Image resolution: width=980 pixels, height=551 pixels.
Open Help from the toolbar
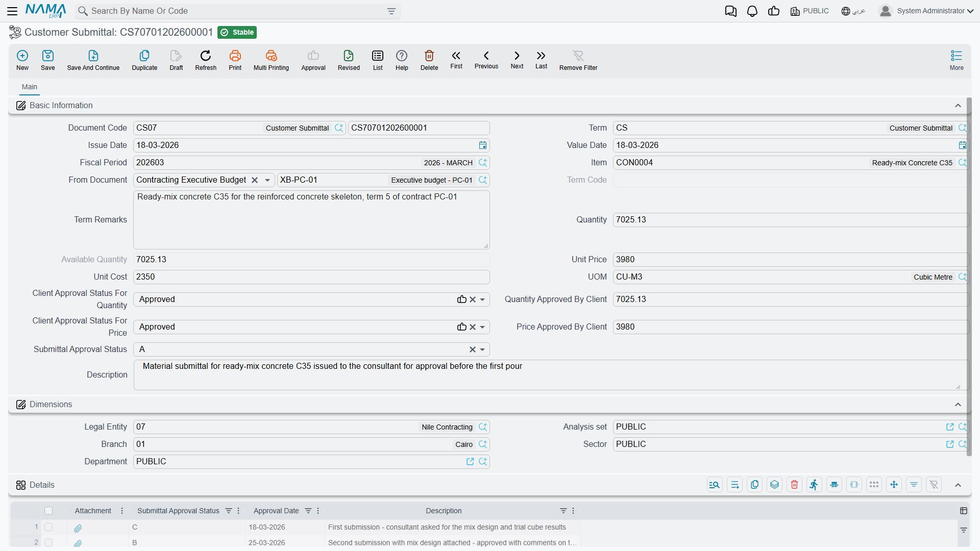click(402, 60)
